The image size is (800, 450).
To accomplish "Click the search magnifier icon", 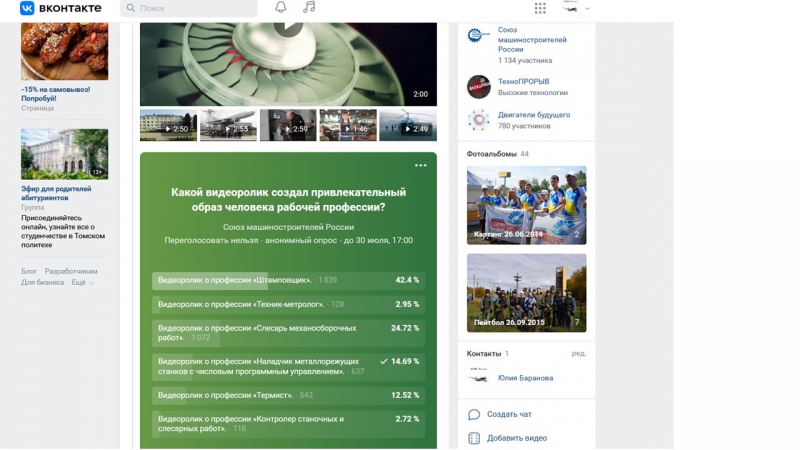I will tap(131, 8).
